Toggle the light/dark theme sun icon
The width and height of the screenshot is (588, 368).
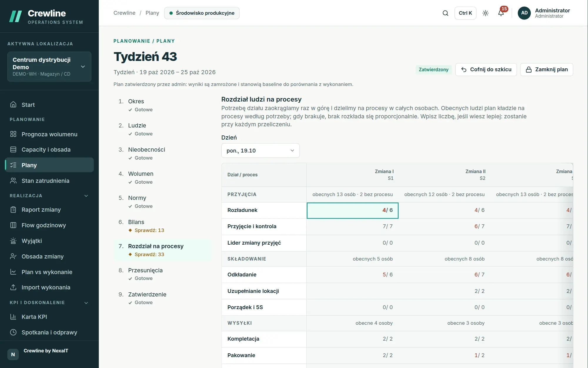(x=485, y=13)
